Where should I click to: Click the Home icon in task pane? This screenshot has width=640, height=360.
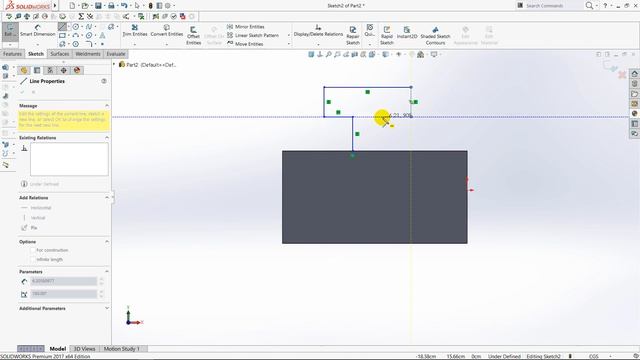click(634, 74)
